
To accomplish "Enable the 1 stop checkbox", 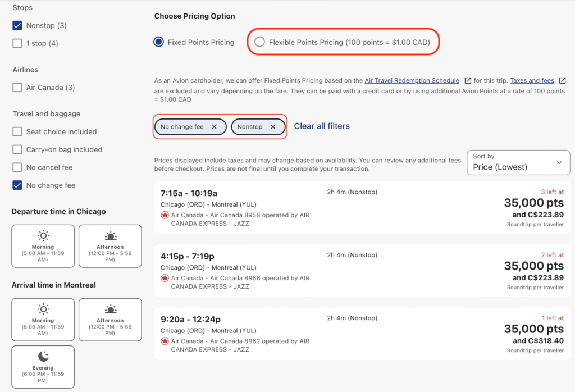I will [x=17, y=43].
